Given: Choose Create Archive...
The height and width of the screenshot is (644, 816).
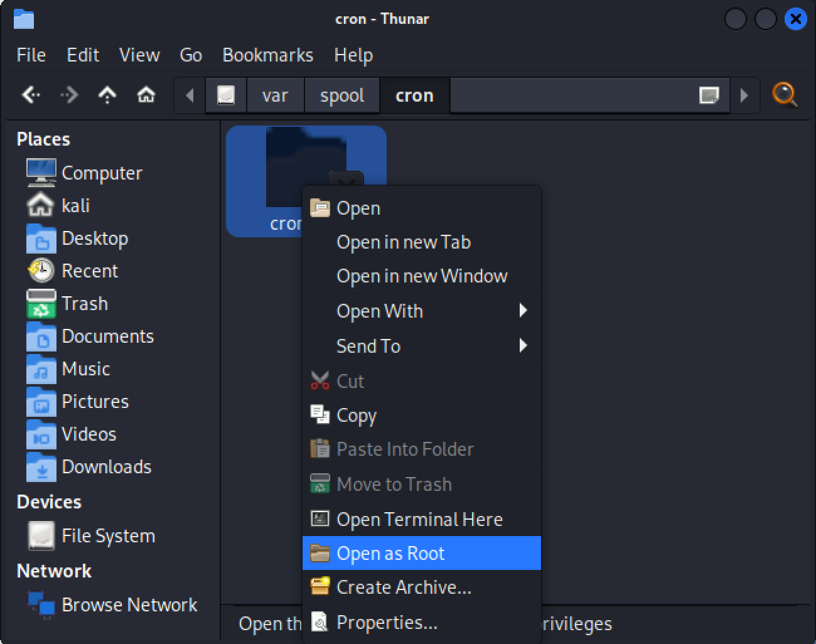Looking at the screenshot, I should click(x=422, y=587).
